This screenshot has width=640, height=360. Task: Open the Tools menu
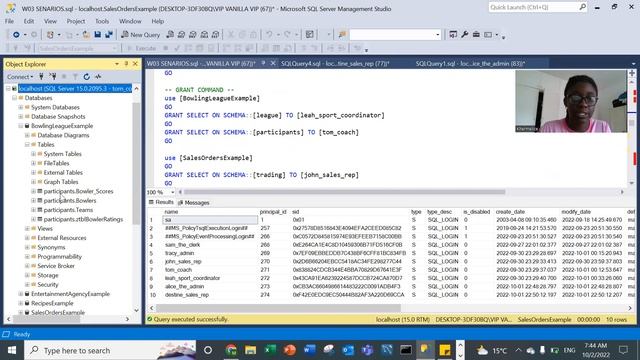click(102, 21)
